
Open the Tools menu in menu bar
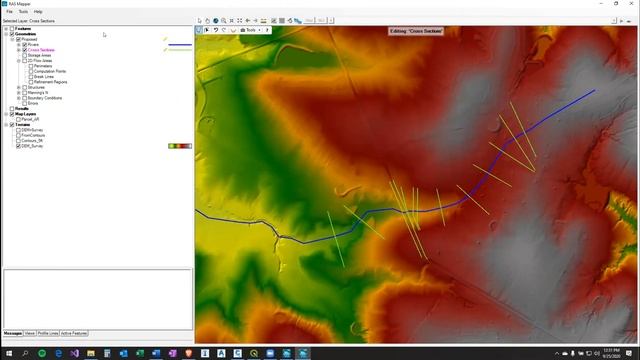(23, 12)
